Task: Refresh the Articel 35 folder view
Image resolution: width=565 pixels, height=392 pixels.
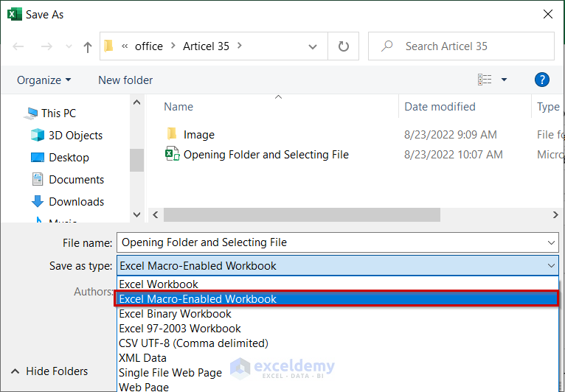Action: (x=343, y=46)
